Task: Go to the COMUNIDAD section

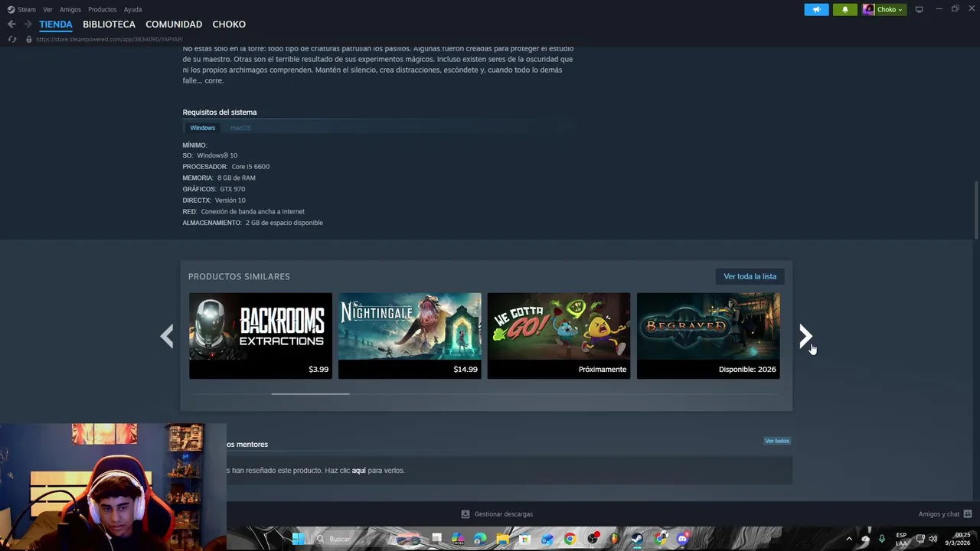Action: point(174,24)
